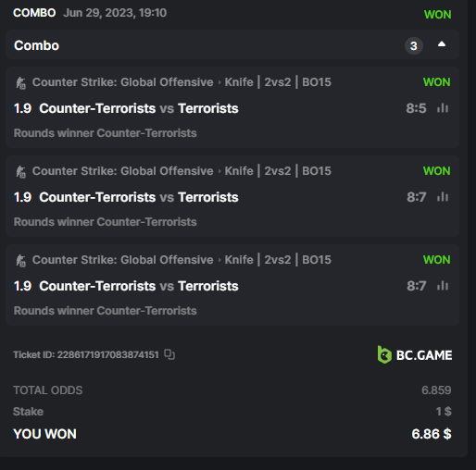Click the top WON status next to COMBO date
Viewport: 476px width, 470px height.
tap(437, 15)
